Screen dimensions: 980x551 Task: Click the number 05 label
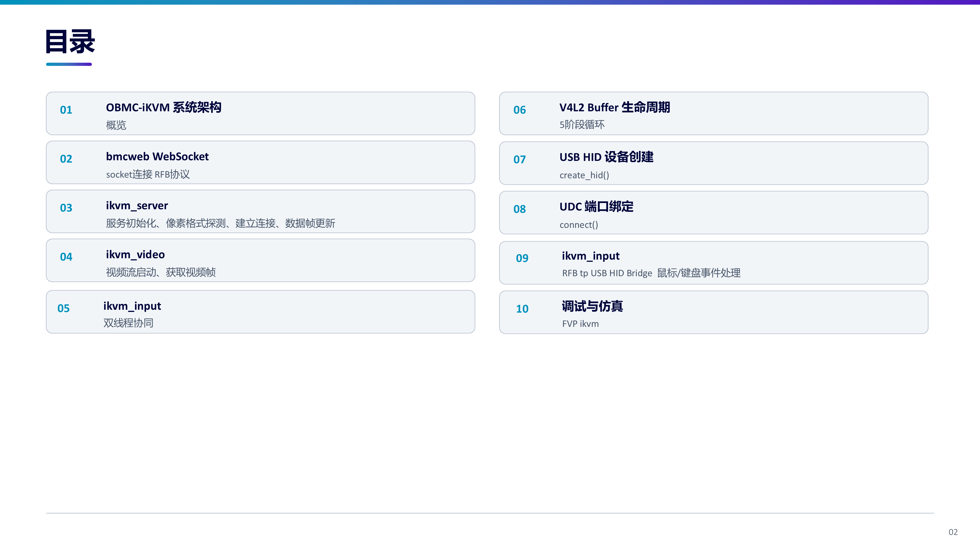[x=63, y=308]
